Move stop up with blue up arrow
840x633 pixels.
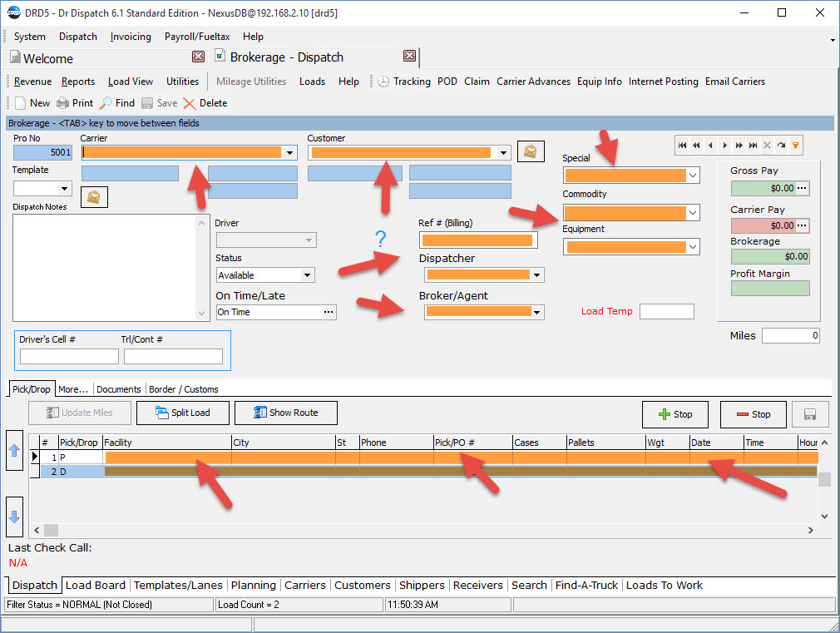[14, 451]
